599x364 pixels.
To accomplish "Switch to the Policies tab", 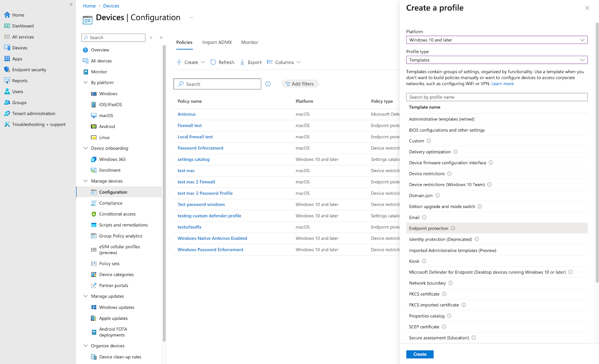I will pos(184,42).
